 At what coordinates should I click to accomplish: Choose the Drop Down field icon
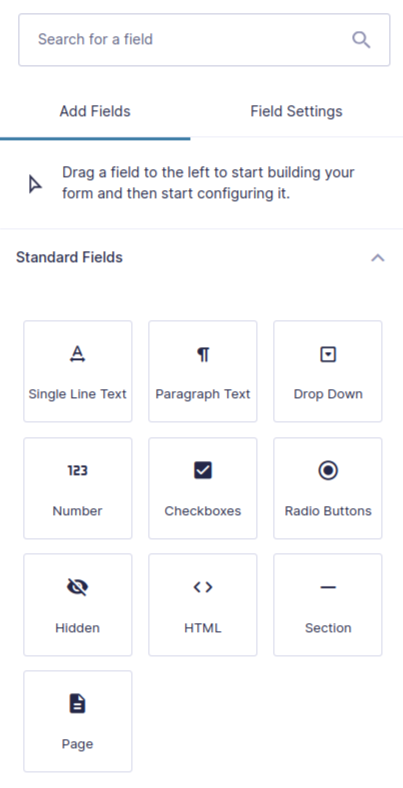[x=328, y=354]
